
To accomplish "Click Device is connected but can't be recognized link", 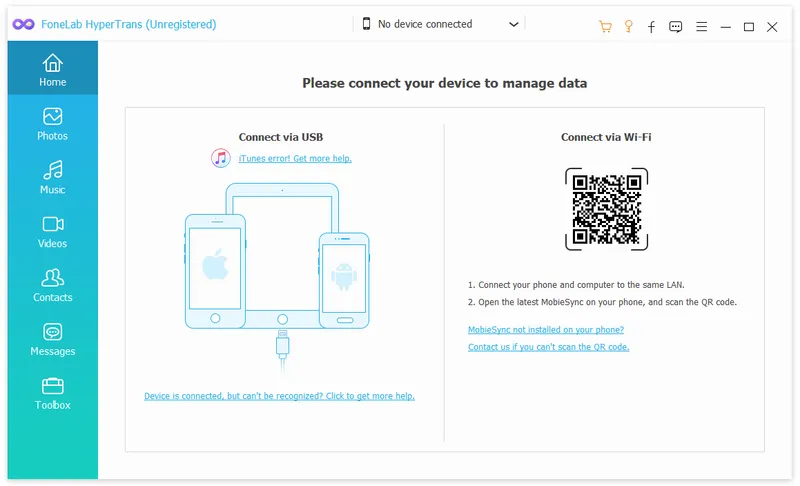I will click(279, 396).
